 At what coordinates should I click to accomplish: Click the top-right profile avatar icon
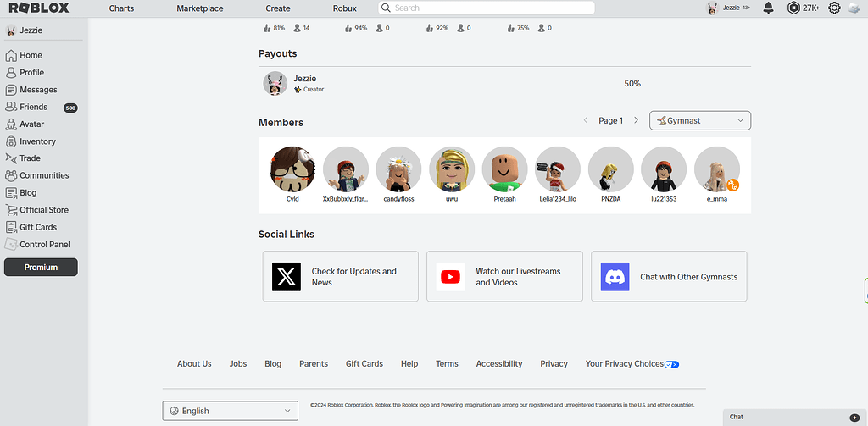854,8
